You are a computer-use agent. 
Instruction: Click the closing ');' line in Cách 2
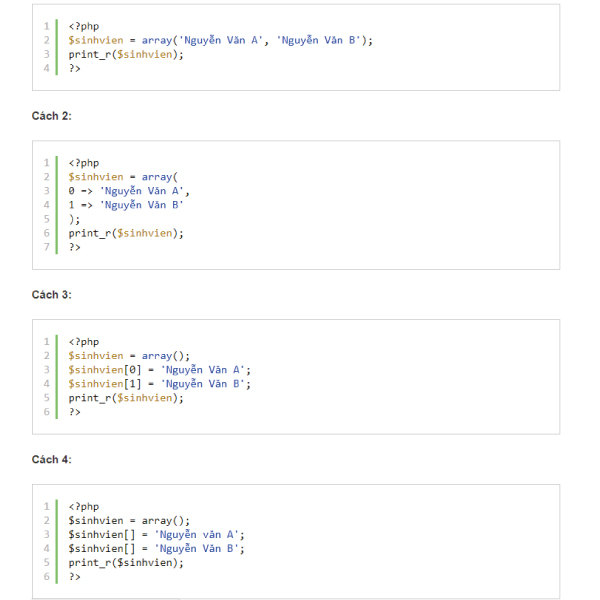(74, 219)
